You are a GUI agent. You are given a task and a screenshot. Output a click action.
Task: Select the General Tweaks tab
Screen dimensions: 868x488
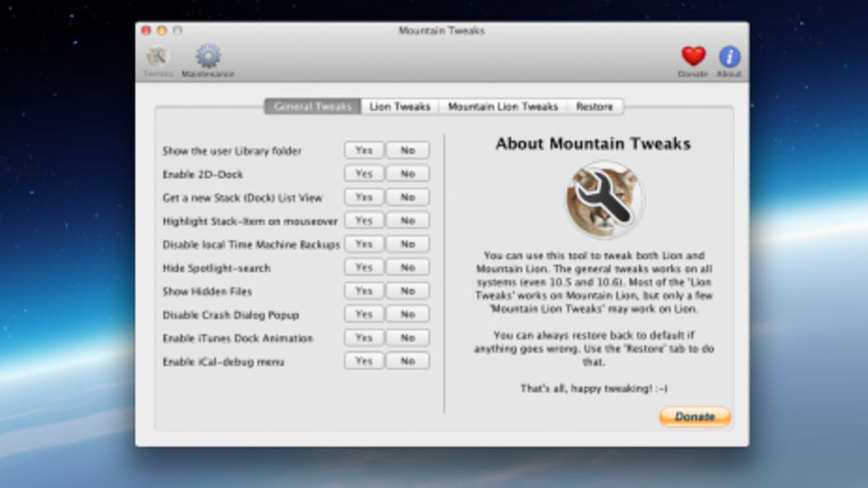(313, 106)
